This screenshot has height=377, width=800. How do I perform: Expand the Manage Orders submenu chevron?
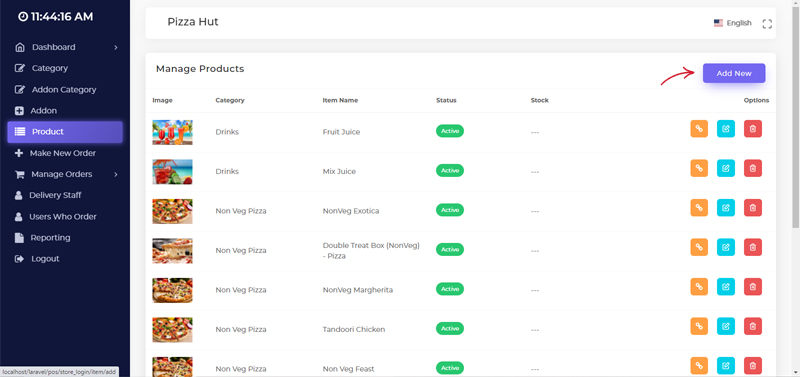pos(116,174)
